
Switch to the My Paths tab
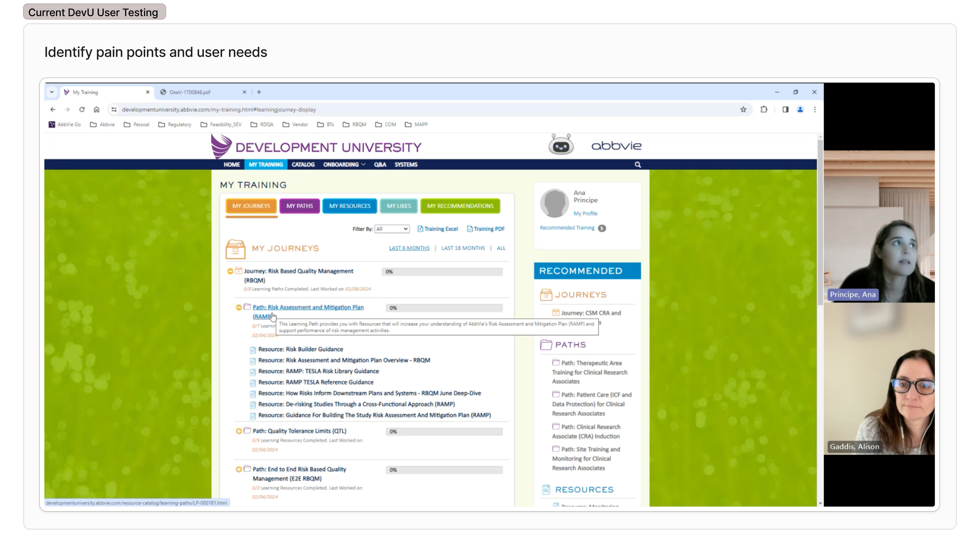[x=300, y=206]
